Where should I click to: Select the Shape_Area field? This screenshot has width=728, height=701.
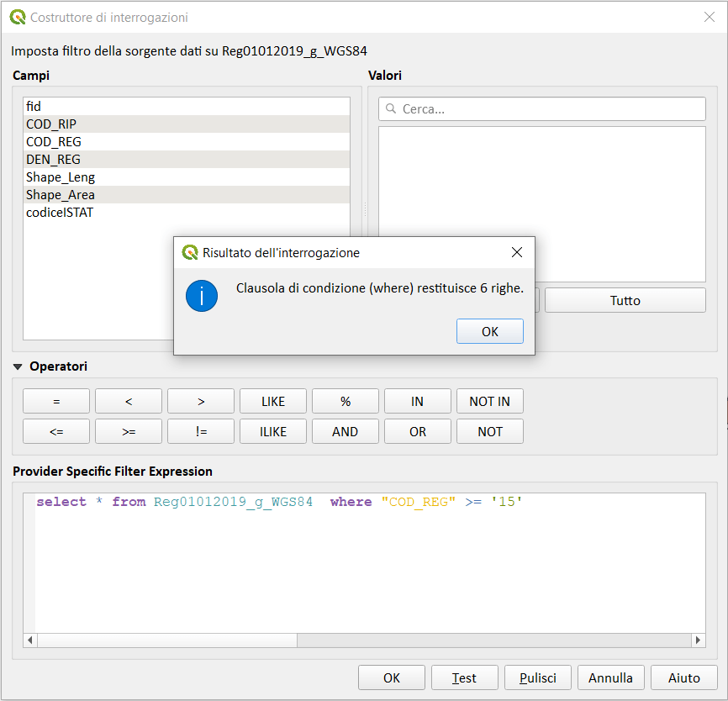[x=61, y=194]
